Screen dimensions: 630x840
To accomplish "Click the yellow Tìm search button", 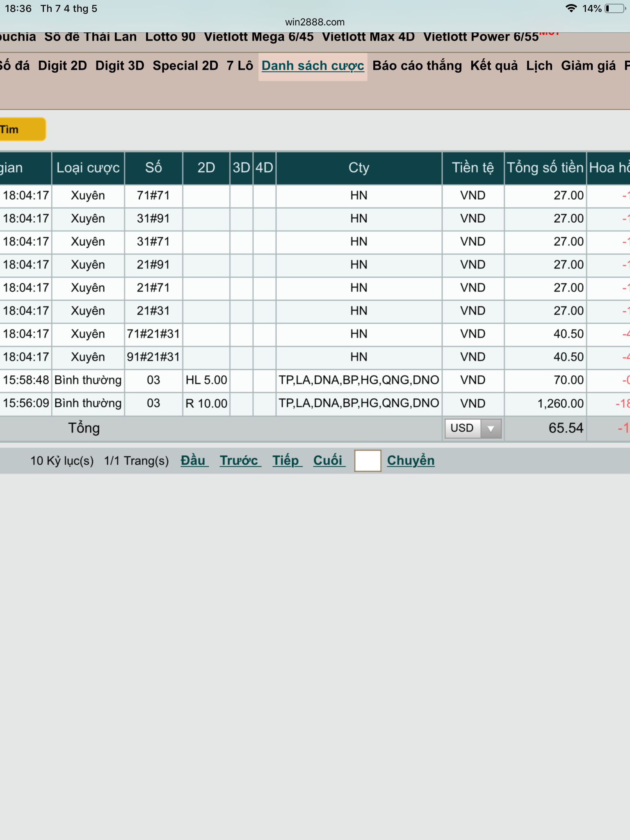I will pyautogui.click(x=21, y=130).
